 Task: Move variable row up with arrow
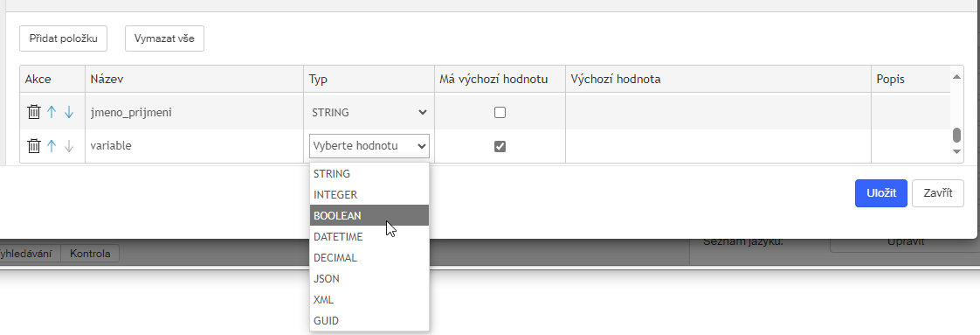[x=52, y=146]
